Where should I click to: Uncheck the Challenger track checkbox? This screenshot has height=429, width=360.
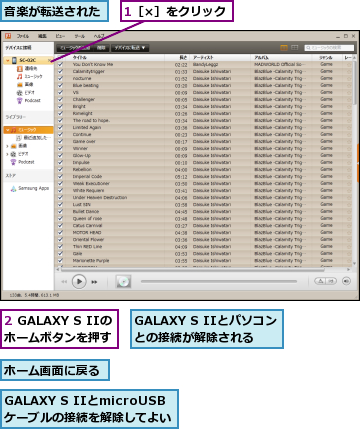click(60, 99)
